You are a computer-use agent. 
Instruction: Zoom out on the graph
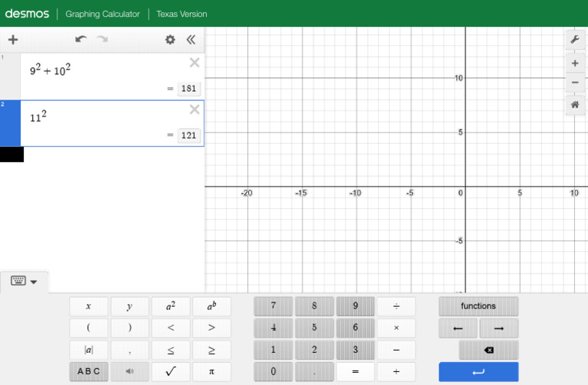click(x=575, y=83)
